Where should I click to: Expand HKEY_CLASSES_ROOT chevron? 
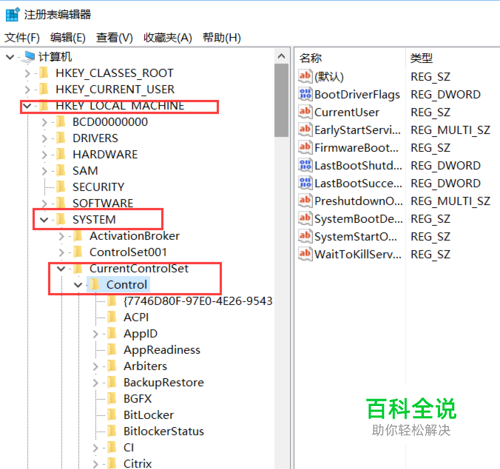pos(27,73)
